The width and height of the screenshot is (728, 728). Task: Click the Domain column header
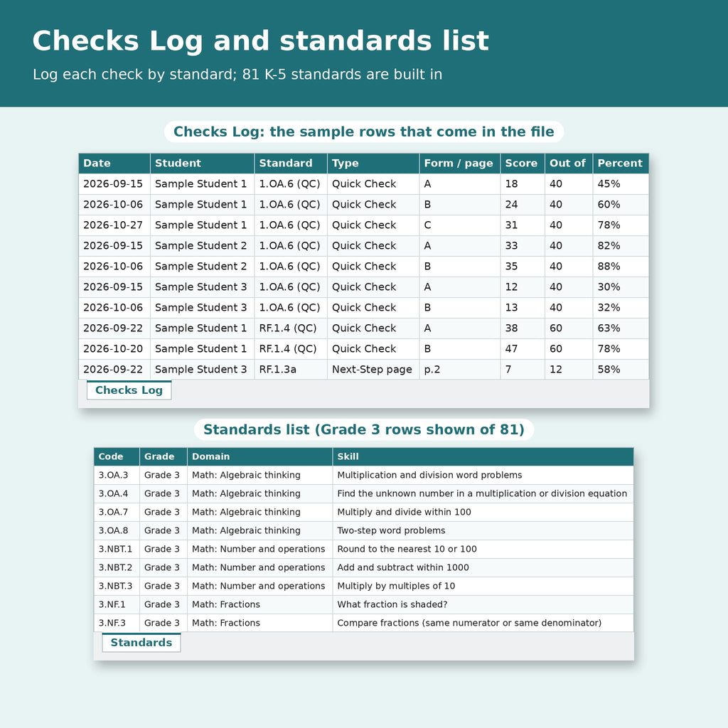(x=260, y=457)
